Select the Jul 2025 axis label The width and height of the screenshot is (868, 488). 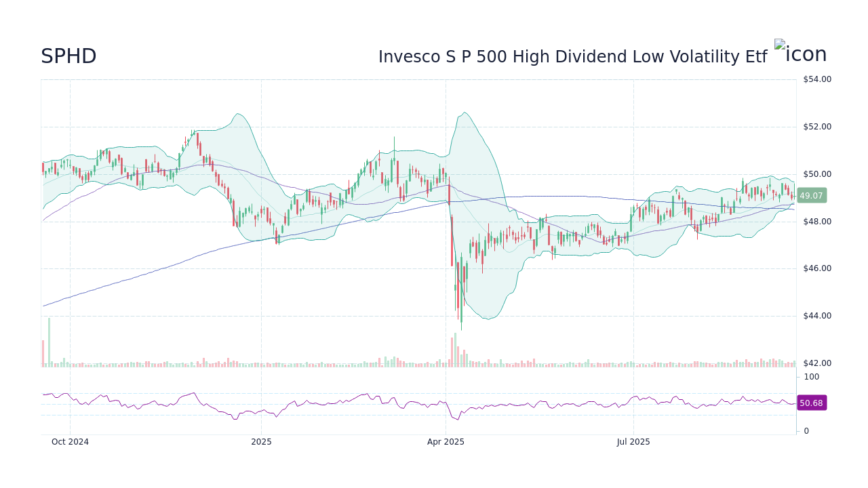point(633,441)
